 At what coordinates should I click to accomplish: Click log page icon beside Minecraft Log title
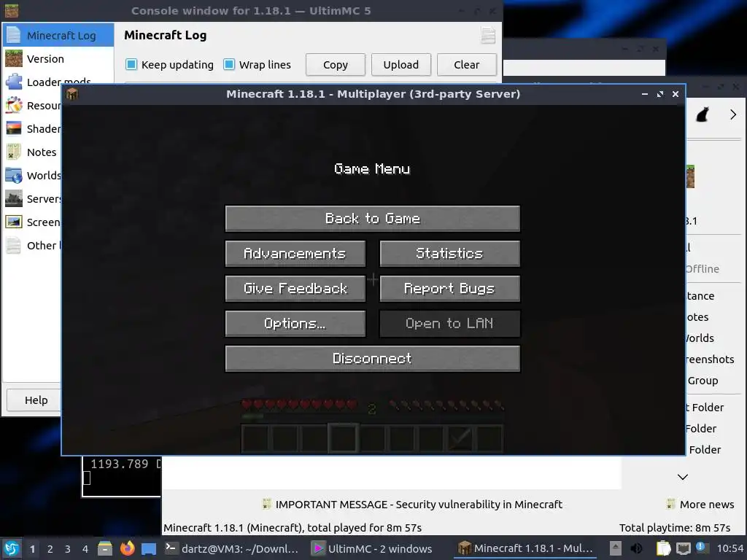coord(488,35)
